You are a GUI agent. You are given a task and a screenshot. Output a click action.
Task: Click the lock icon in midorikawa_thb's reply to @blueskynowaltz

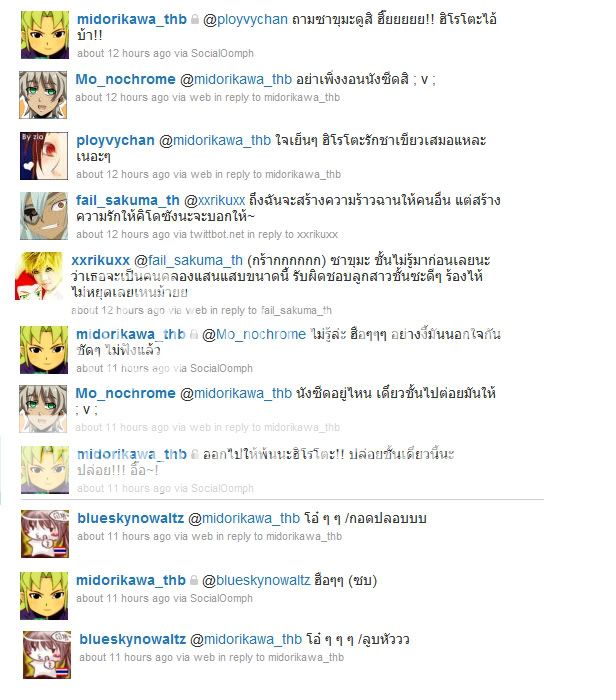[194, 580]
